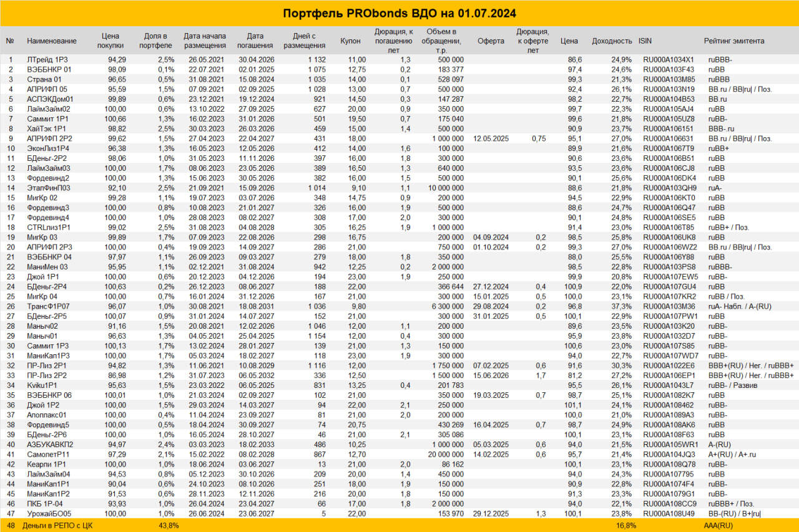Select the ISIN 'RU000A103QH9'
The image size is (799, 532).
[x=669, y=188]
